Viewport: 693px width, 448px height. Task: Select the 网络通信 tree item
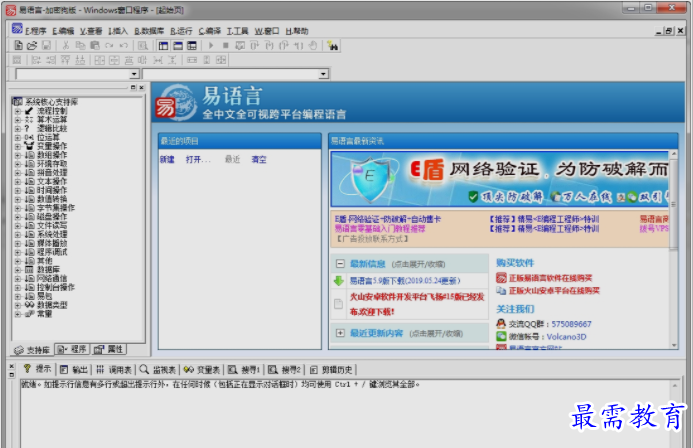click(x=52, y=279)
